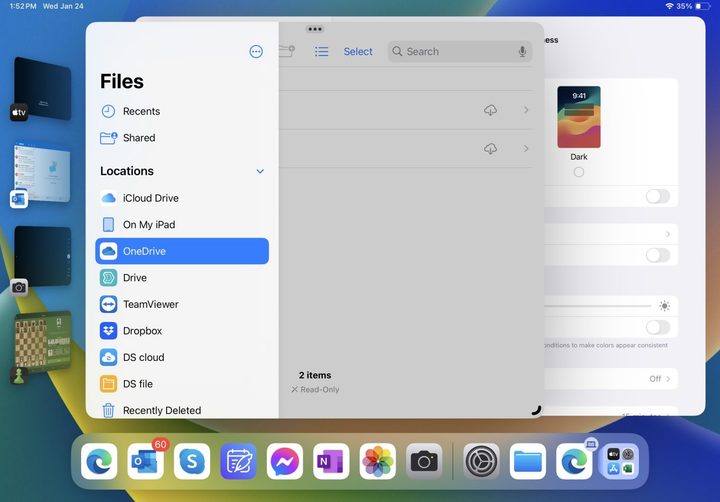Download the first OneDrive item cloud icon
This screenshot has height=502, width=720.
coord(490,110)
